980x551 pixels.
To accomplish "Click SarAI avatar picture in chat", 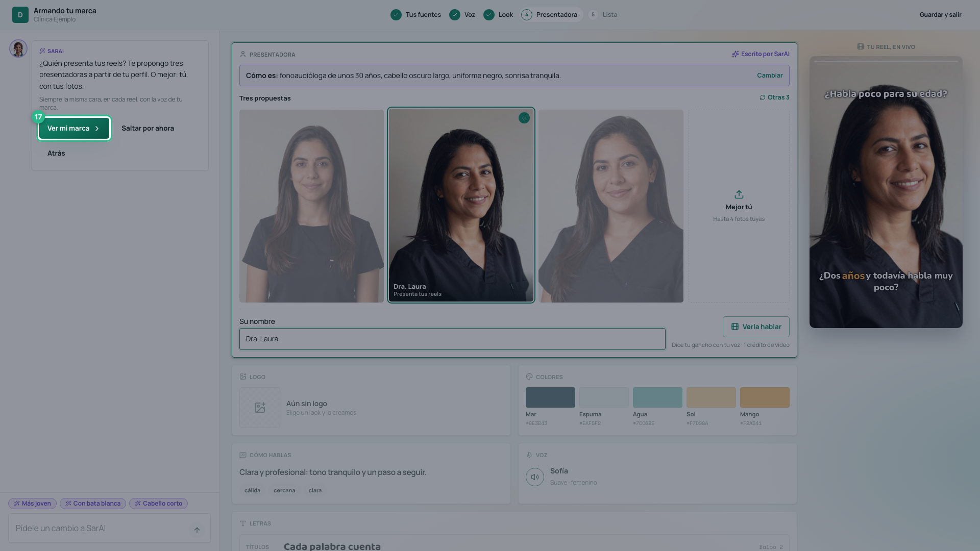I will (18, 48).
